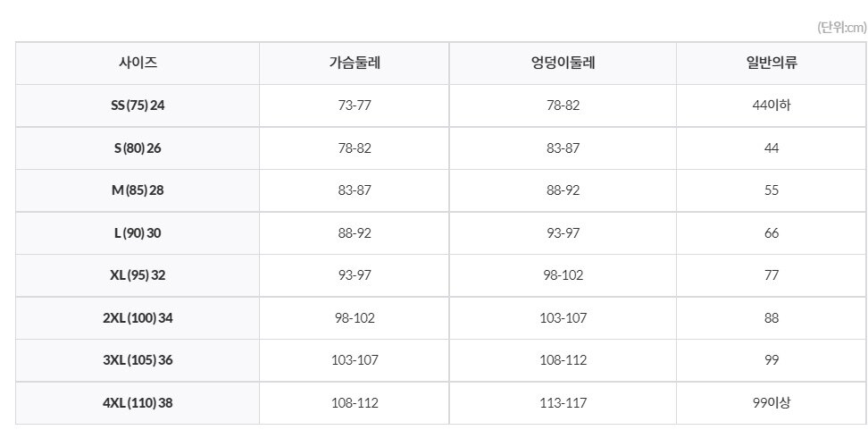This screenshot has width=868, height=430.
Task: Select the 4XL (110) 38 size cell
Action: (x=138, y=403)
